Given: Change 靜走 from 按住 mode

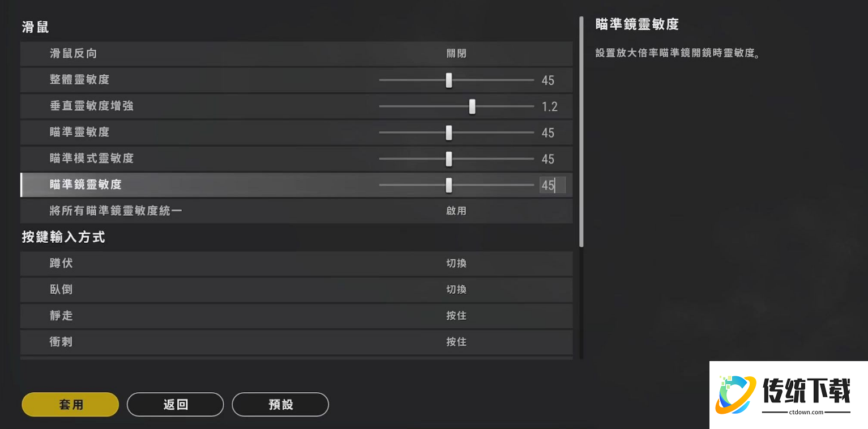Looking at the screenshot, I should [x=456, y=315].
